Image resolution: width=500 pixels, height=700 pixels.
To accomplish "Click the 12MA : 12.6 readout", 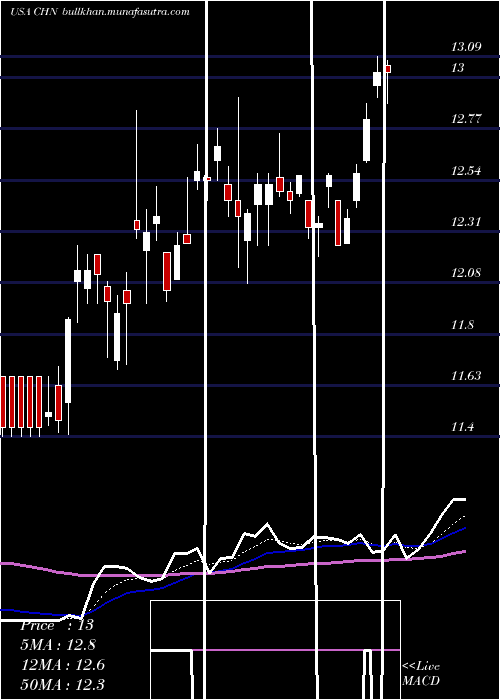I will (x=63, y=665).
